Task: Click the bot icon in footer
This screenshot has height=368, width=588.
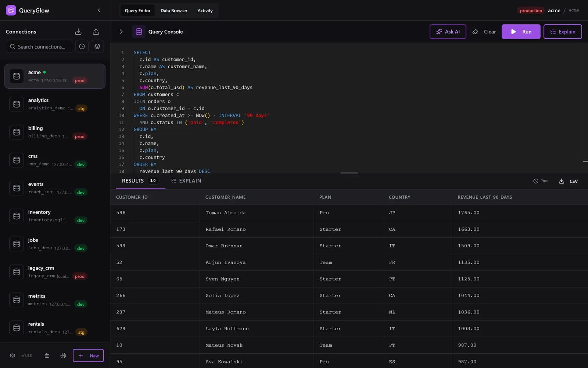Action: (47, 355)
